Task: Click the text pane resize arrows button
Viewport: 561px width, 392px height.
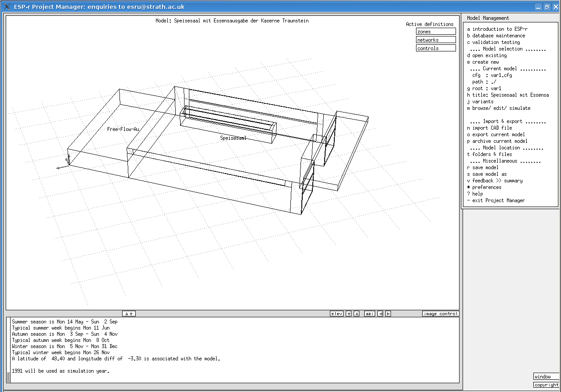Action: pyautogui.click(x=129, y=314)
